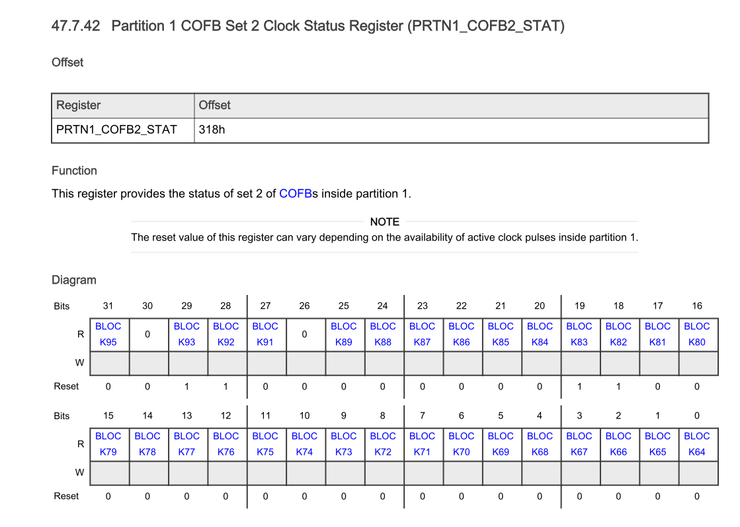Click the BLOCK89 bit field link
The height and width of the screenshot is (527, 740).
[x=344, y=334]
